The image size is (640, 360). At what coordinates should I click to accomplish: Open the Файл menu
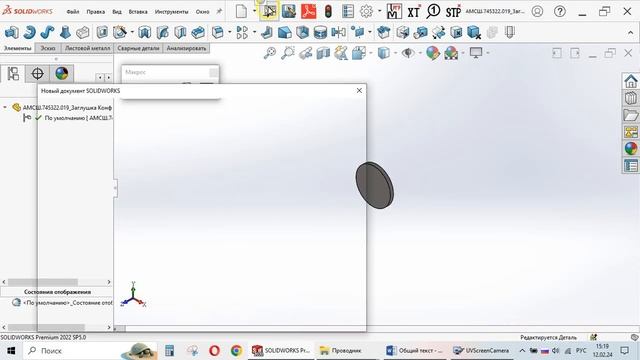[x=73, y=12]
